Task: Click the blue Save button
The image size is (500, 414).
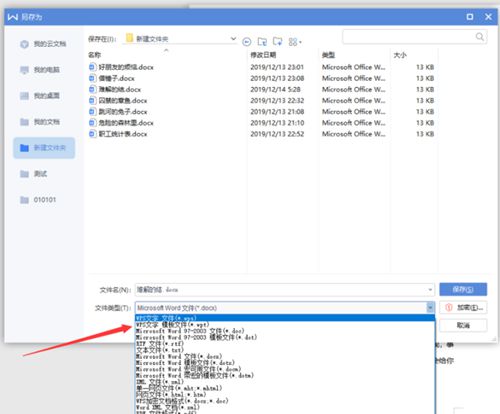Action: (463, 289)
